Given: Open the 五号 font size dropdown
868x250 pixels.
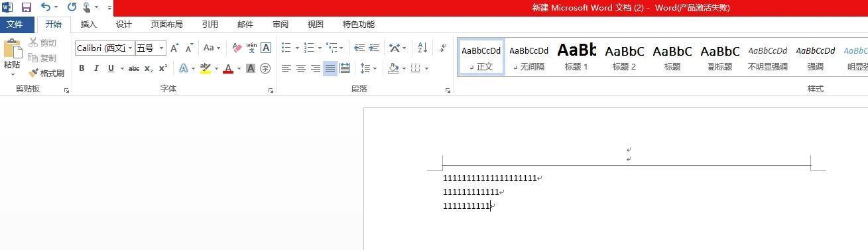Looking at the screenshot, I should pos(161,48).
